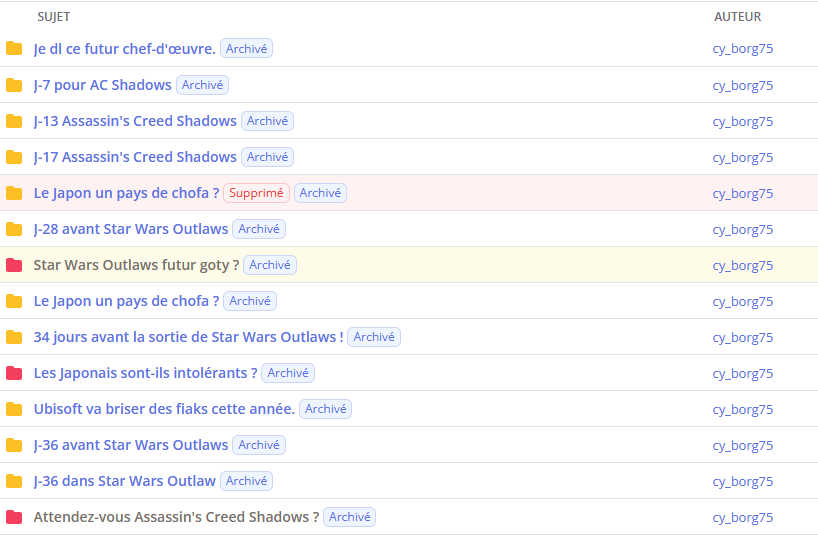Open the topic "J-36 avant Star Wars Outlaws"
The height and width of the screenshot is (542, 818).
[x=131, y=445]
